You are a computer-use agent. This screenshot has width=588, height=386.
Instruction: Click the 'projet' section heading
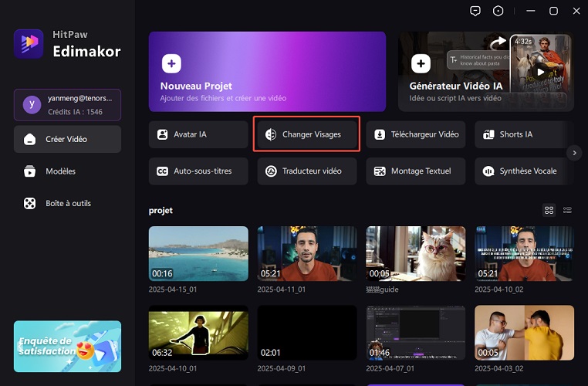pos(161,211)
